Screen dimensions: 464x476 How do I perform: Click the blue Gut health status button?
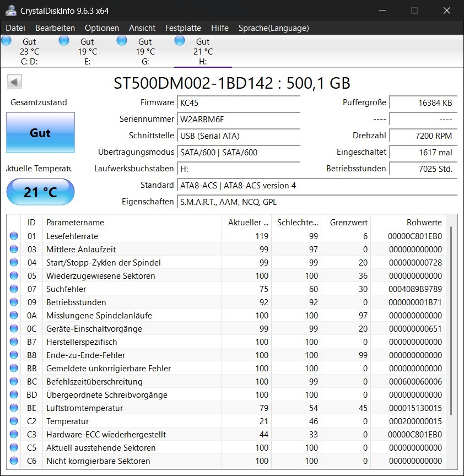click(40, 133)
